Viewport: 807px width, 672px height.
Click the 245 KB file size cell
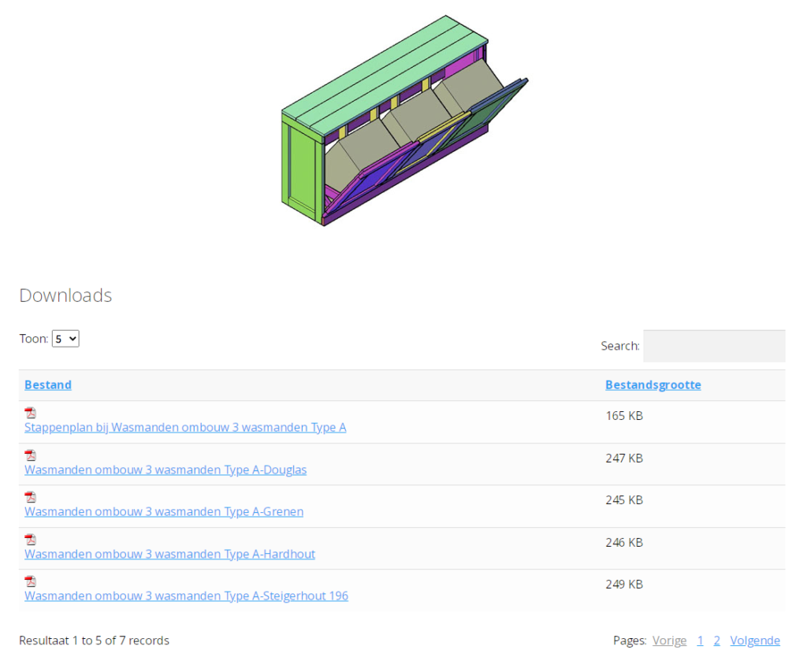tap(624, 500)
